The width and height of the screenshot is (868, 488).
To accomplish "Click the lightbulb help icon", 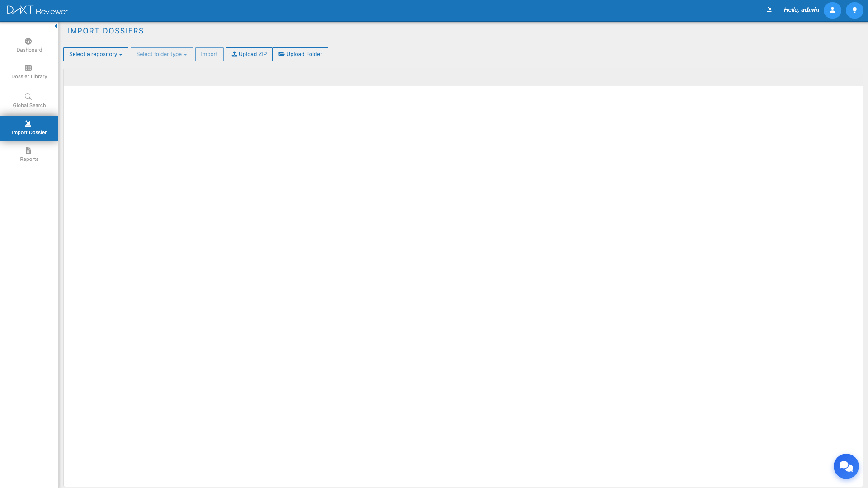I will point(854,10).
